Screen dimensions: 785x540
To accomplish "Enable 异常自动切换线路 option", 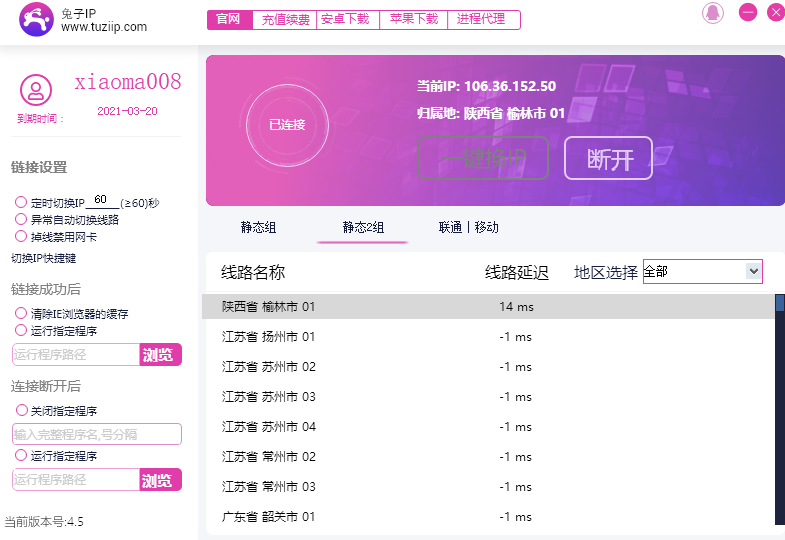I will click(21, 219).
